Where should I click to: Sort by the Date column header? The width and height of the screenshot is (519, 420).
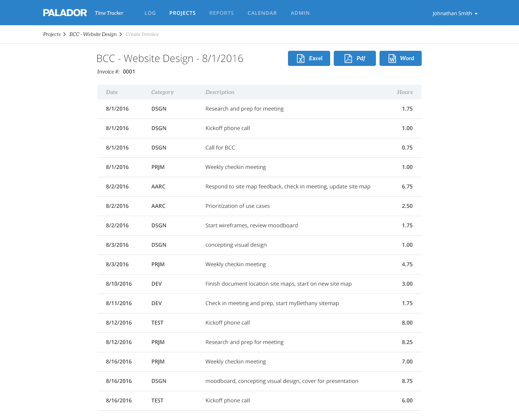click(112, 92)
